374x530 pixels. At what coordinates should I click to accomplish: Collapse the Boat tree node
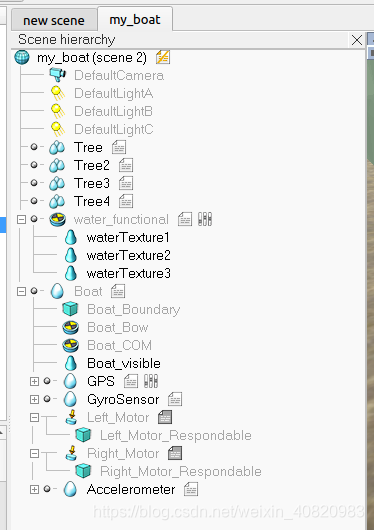(x=21, y=291)
